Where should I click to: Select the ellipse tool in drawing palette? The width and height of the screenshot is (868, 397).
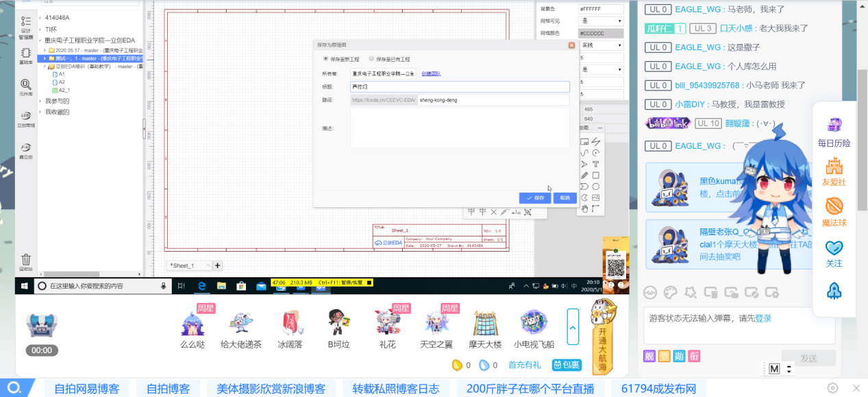tap(595, 187)
